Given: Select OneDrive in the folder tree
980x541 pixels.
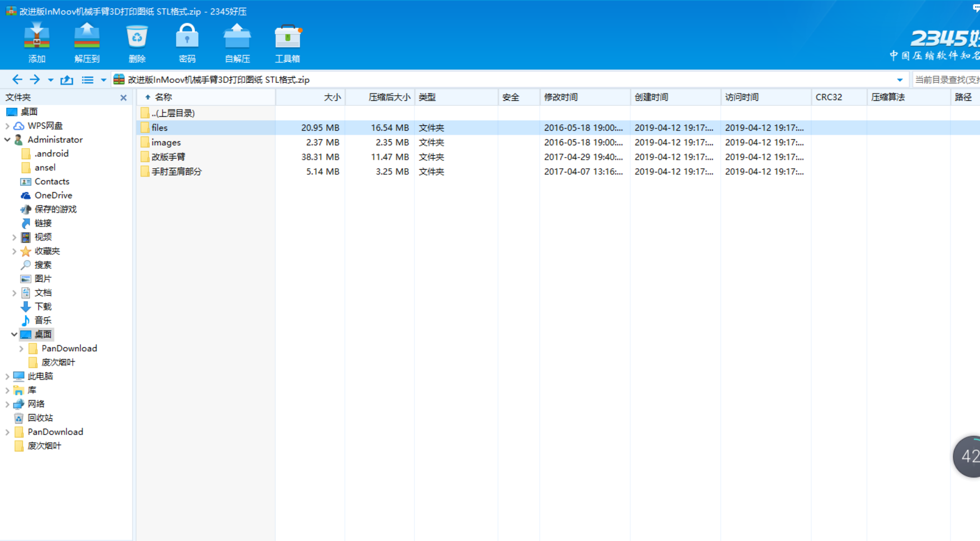Looking at the screenshot, I should (x=53, y=195).
